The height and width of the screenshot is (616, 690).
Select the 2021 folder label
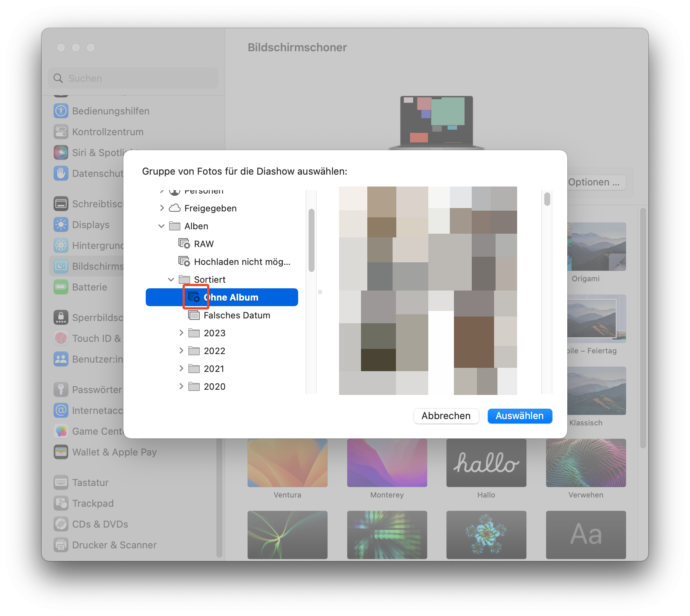click(x=214, y=369)
